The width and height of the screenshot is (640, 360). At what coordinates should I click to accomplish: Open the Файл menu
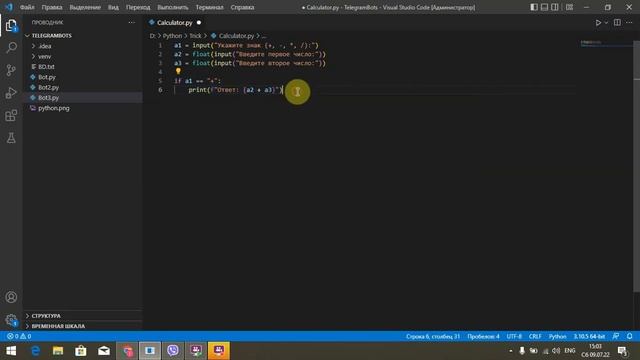27,7
